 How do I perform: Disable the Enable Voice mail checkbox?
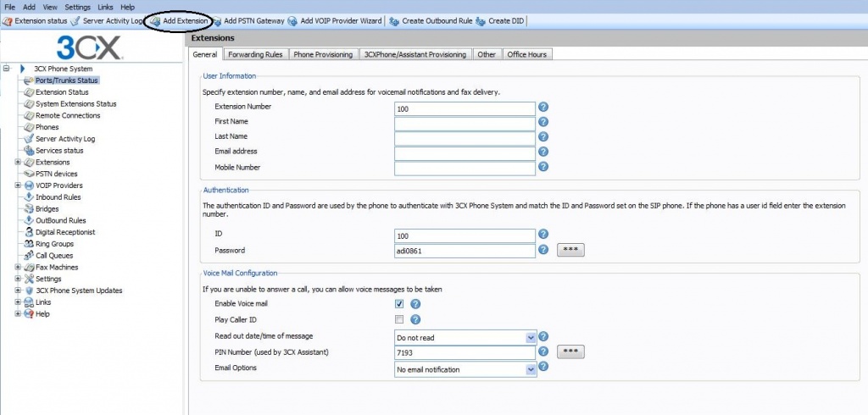(399, 304)
